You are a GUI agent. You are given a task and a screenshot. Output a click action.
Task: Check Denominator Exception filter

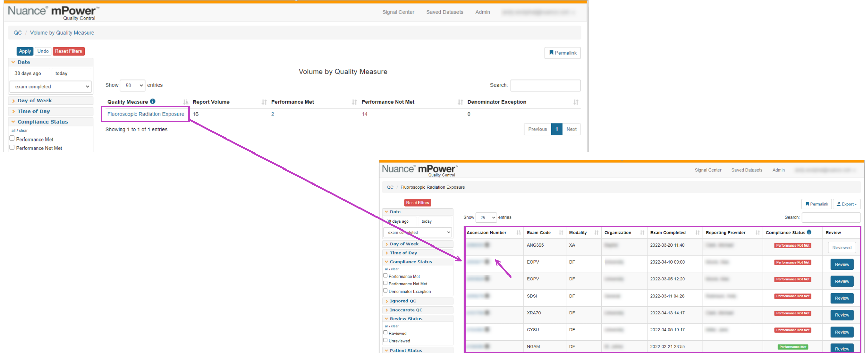click(x=385, y=291)
